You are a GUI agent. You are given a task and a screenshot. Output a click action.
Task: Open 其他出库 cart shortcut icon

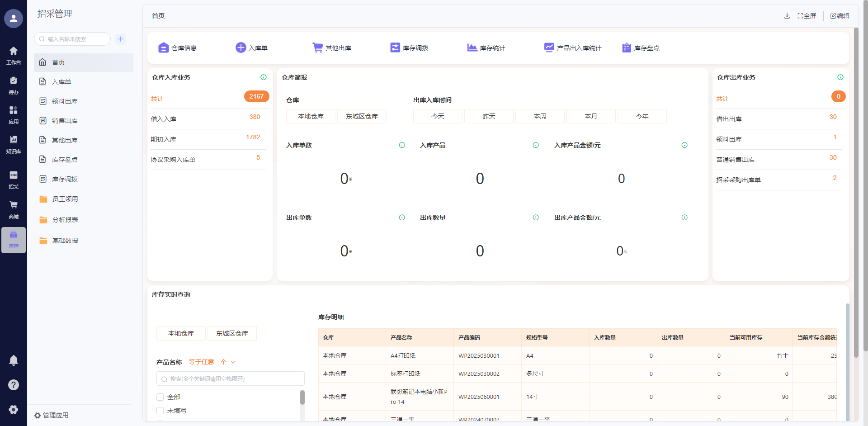click(317, 47)
